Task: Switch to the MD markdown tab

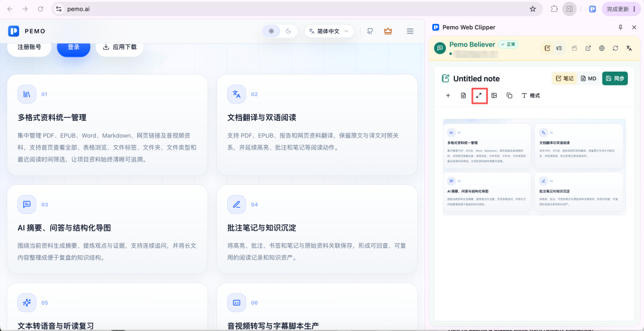Action: point(588,79)
